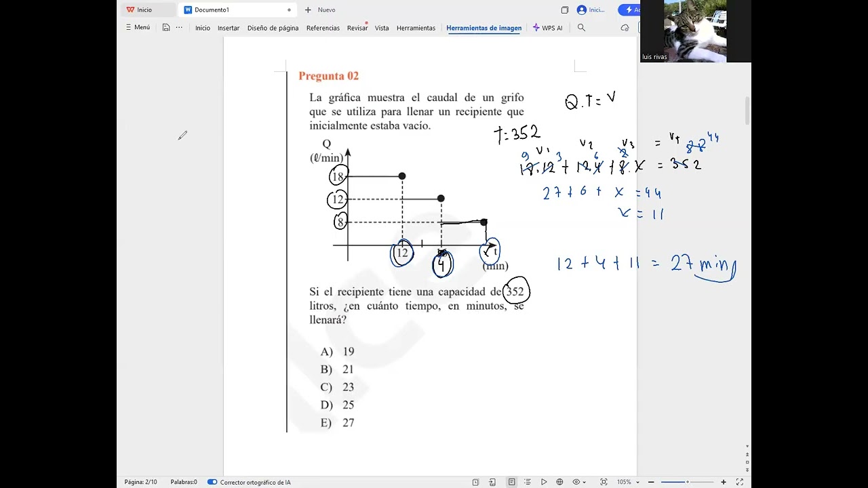Click the Pregunta 02 heading text
This screenshot has width=868, height=488.
328,76
